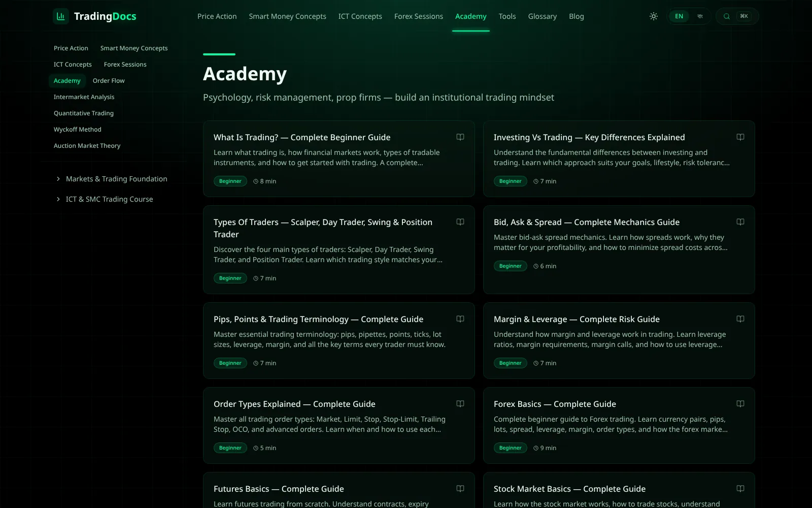Click the book icon on Forex Basics card
Viewport: 812px width, 508px height.
tap(740, 404)
